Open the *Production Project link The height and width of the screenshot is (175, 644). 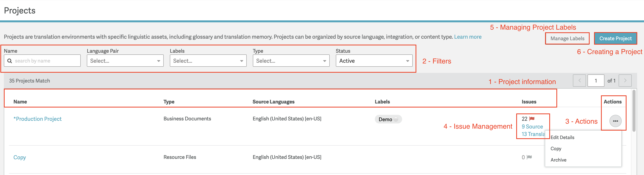pos(37,119)
